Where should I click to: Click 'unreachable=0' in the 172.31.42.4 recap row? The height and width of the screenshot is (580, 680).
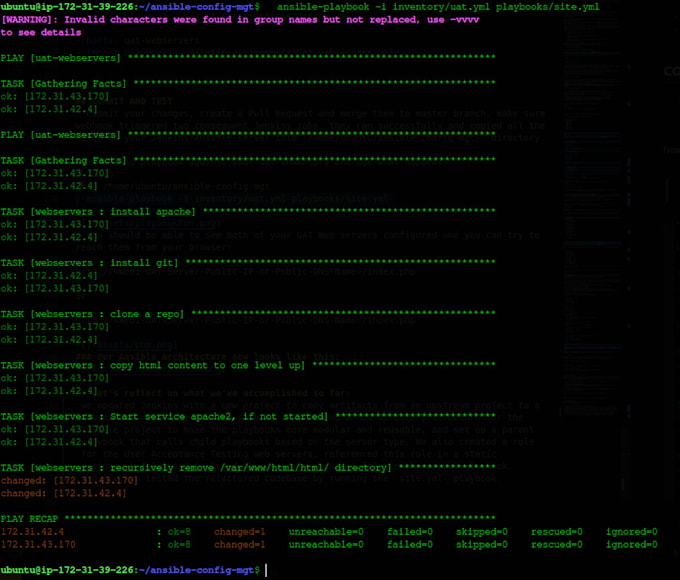326,532
